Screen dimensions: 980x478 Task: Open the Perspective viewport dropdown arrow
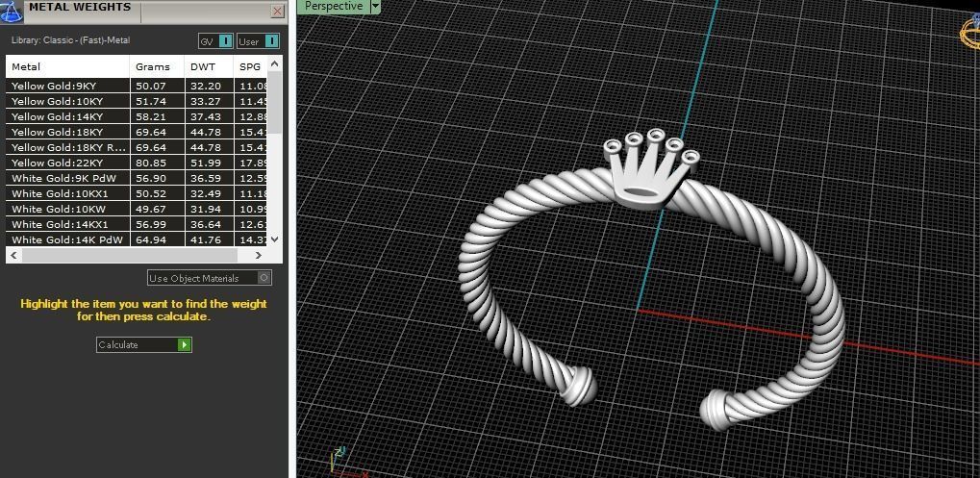pos(375,6)
